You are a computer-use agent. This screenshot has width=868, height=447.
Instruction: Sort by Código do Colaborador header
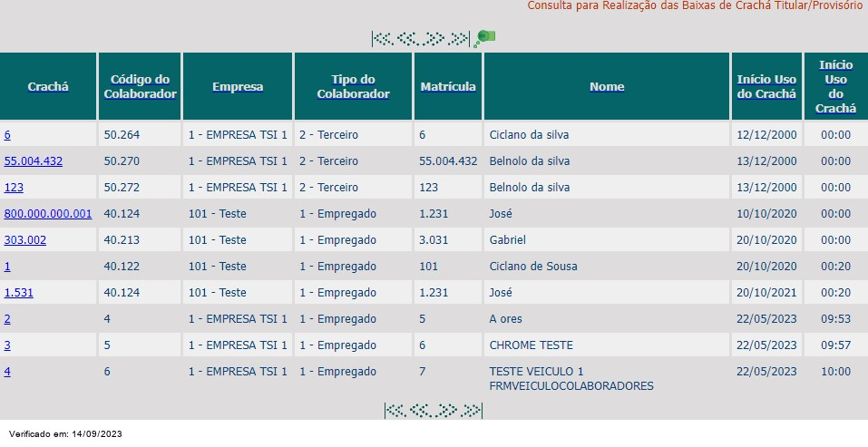click(140, 87)
